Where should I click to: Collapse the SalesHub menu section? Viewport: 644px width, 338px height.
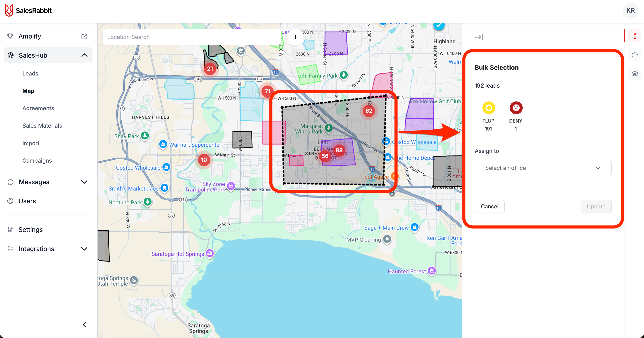(84, 55)
